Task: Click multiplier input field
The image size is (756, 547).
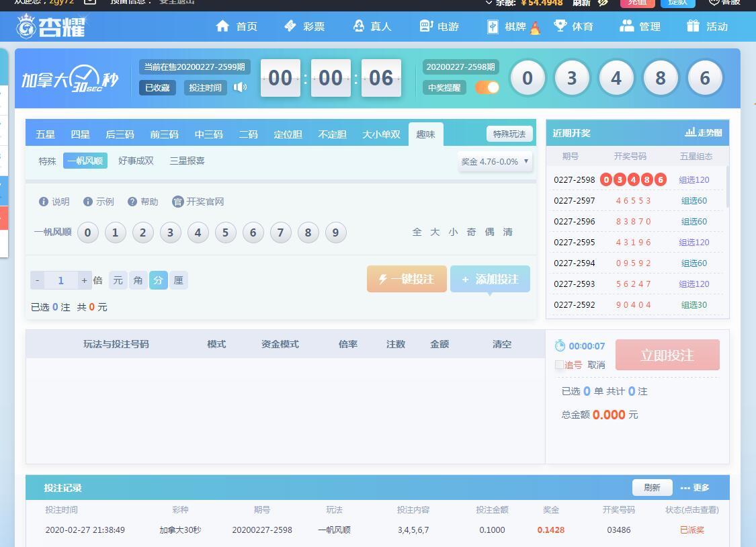Action: pyautogui.click(x=60, y=280)
